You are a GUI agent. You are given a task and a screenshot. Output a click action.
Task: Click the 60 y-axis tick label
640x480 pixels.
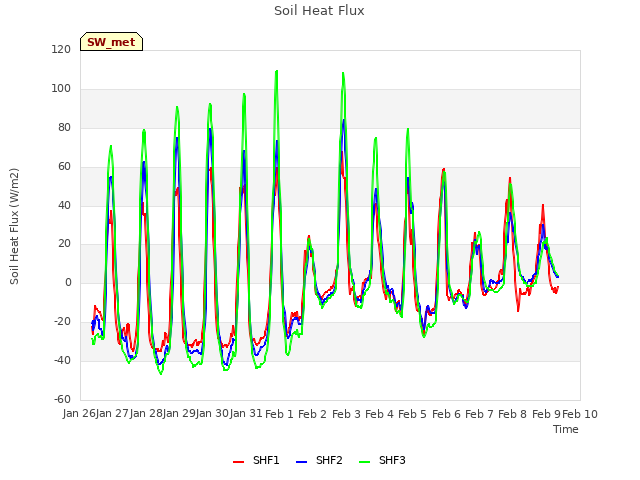[x=64, y=167]
